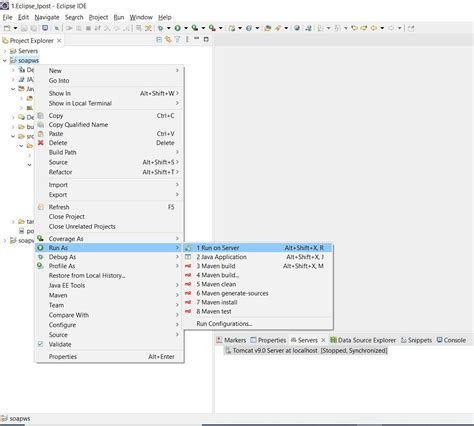This screenshot has height=426, width=474.
Task: Select the soapws project in the tree
Action: 28,61
